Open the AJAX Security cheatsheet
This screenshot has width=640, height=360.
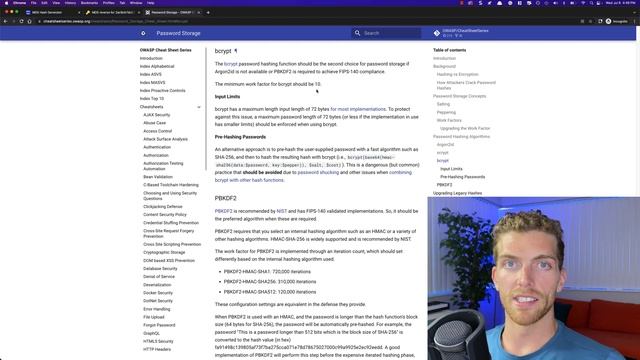pos(156,115)
